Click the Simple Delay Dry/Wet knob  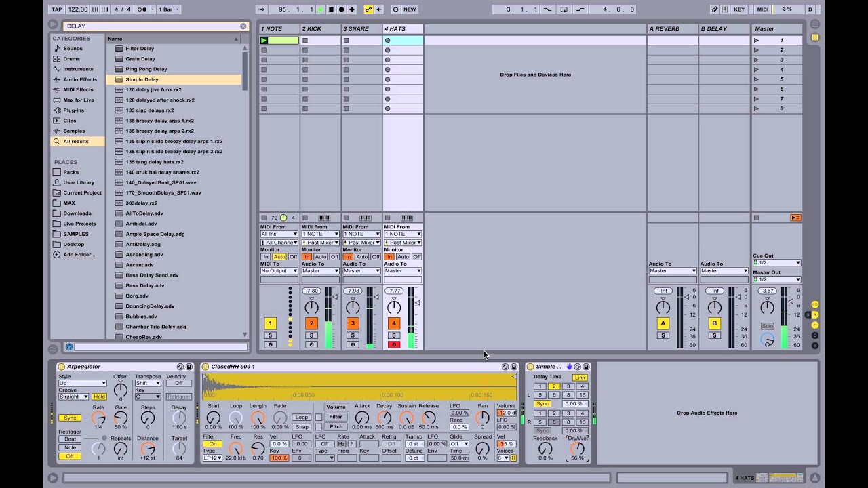tap(577, 449)
